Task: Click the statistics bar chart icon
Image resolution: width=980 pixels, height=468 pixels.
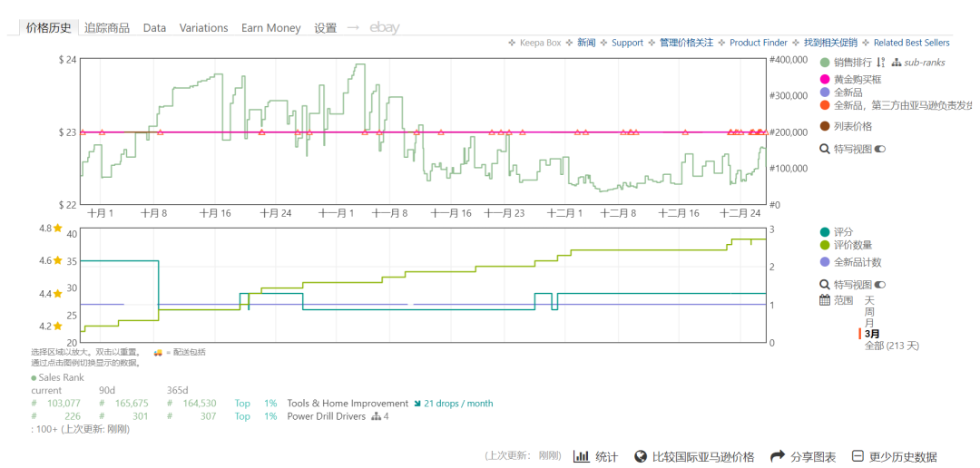Action: [x=582, y=456]
